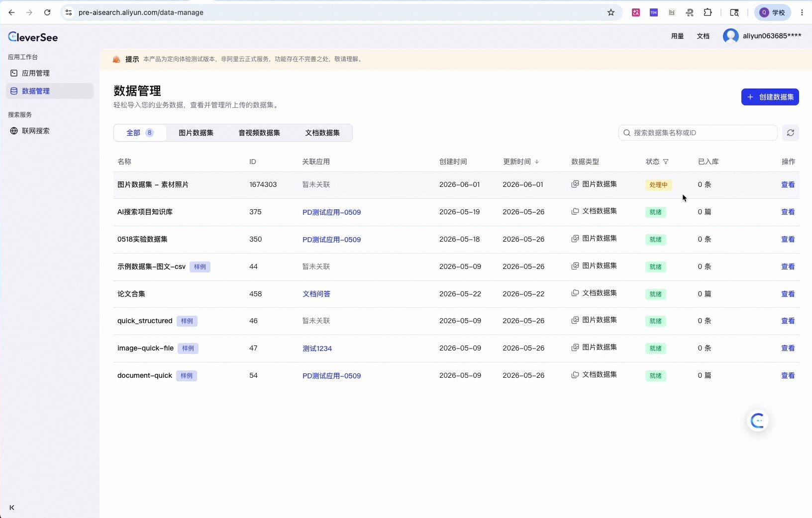Click dataset name 0518实验数据集

point(142,239)
